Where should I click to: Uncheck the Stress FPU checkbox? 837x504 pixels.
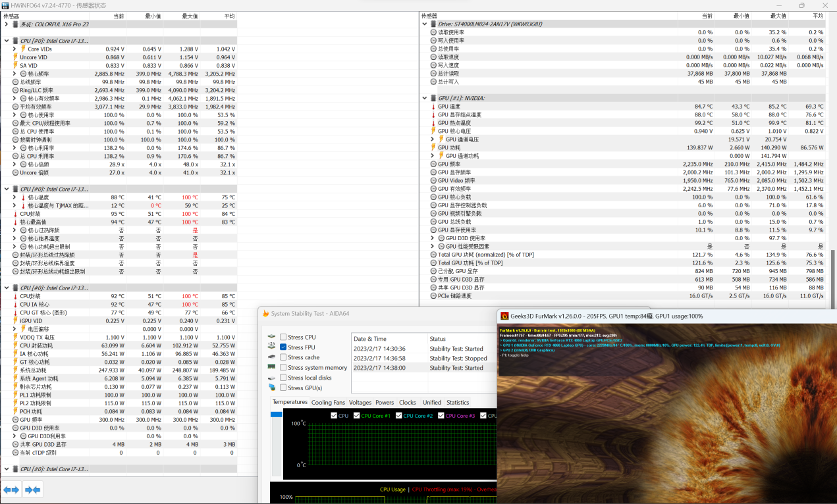[283, 347]
